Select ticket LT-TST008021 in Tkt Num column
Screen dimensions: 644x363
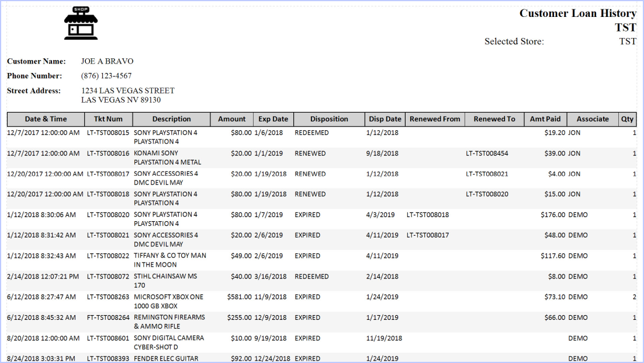point(108,235)
